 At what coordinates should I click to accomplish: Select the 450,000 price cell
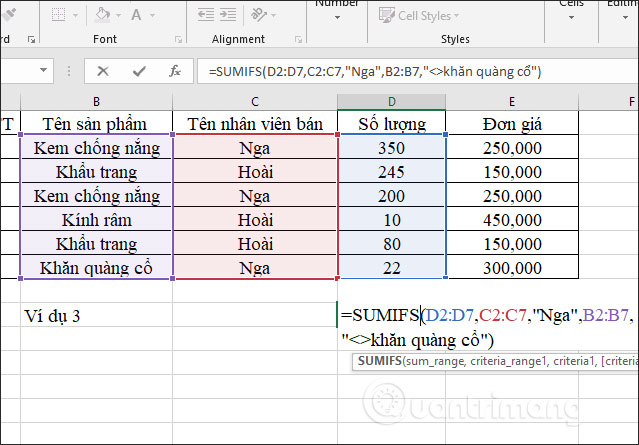point(512,220)
